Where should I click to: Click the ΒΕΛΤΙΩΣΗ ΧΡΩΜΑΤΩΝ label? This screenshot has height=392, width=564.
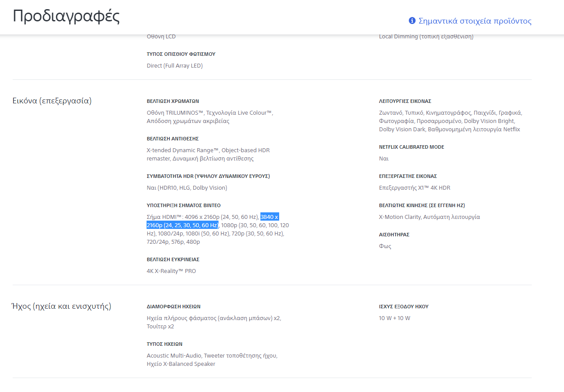click(173, 101)
